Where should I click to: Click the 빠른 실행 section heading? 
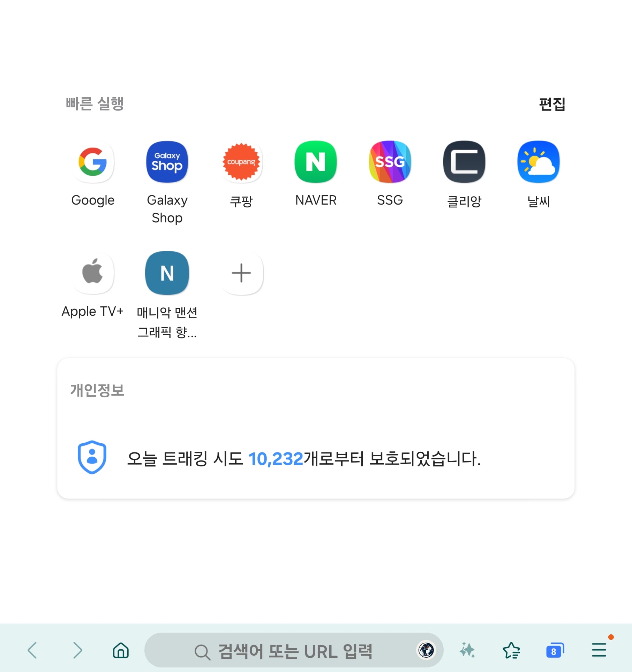coord(95,104)
